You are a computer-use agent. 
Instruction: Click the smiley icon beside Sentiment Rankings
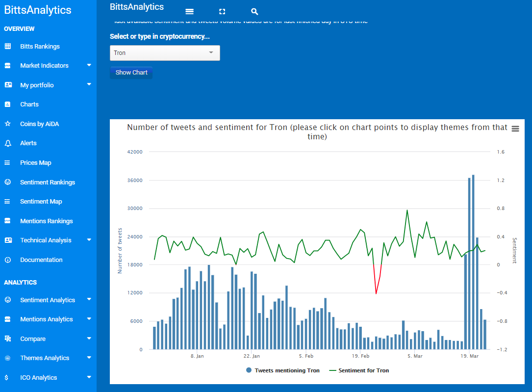(8, 182)
